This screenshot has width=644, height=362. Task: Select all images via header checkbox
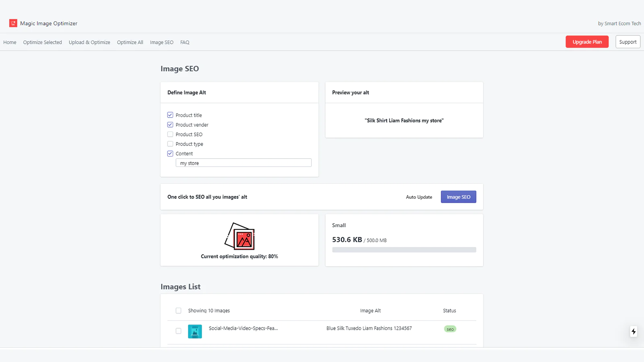pos(178,311)
